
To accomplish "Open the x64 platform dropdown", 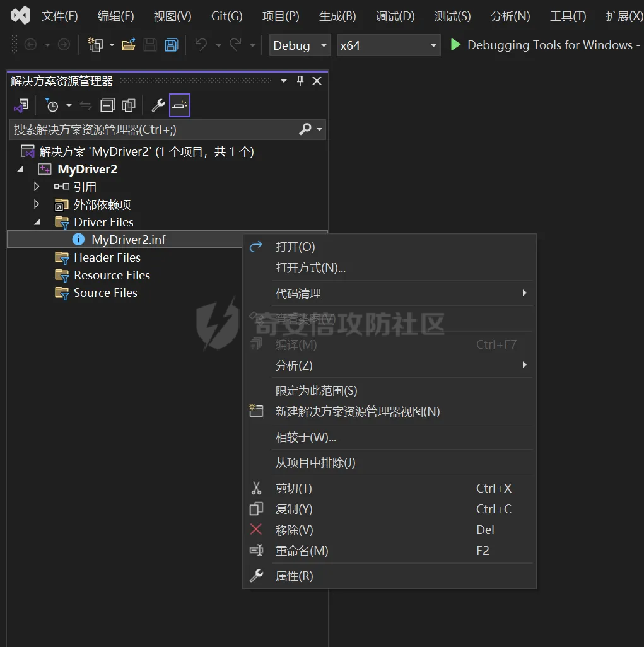I will tap(389, 45).
